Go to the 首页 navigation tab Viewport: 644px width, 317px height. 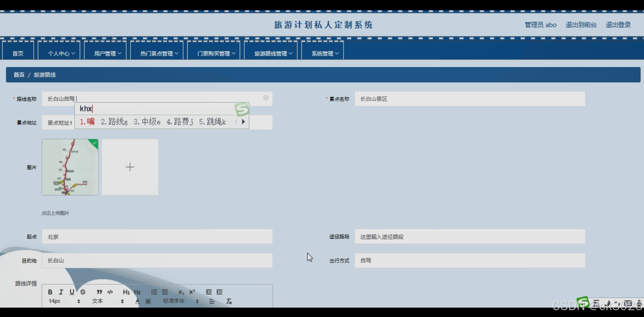coord(18,54)
